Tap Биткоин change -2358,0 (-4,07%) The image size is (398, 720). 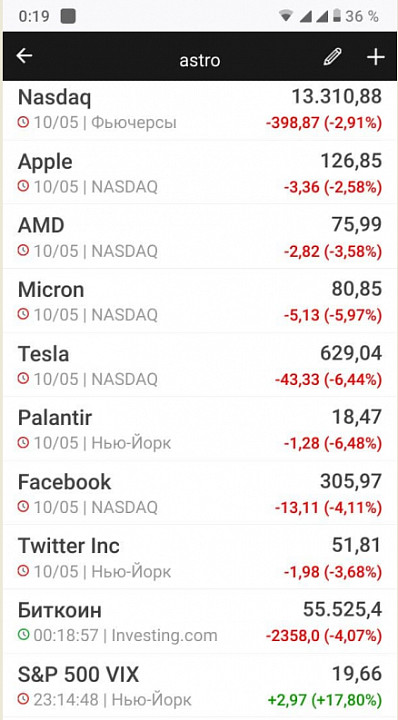click(x=324, y=636)
